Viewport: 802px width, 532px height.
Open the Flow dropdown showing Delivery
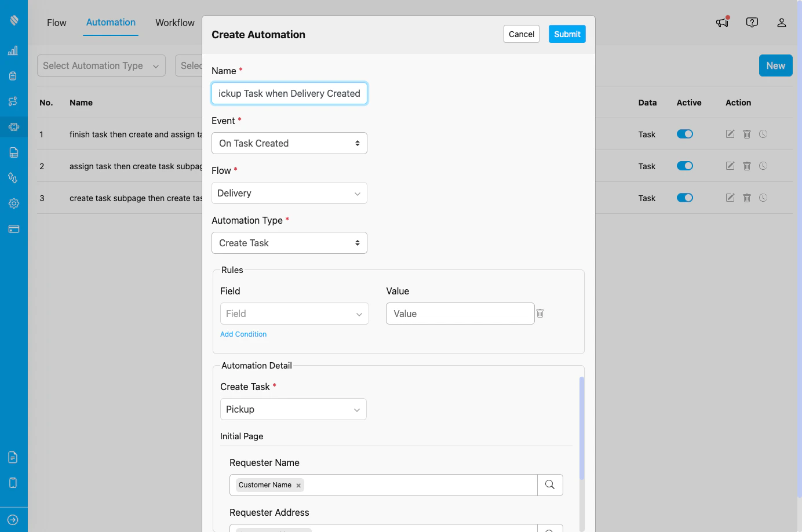pyautogui.click(x=289, y=193)
